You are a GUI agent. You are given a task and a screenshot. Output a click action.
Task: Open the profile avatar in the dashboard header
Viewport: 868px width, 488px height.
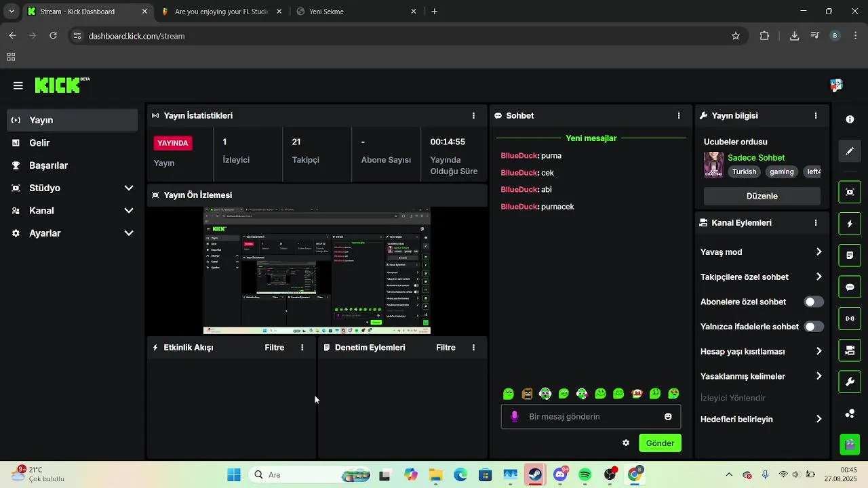tap(836, 85)
